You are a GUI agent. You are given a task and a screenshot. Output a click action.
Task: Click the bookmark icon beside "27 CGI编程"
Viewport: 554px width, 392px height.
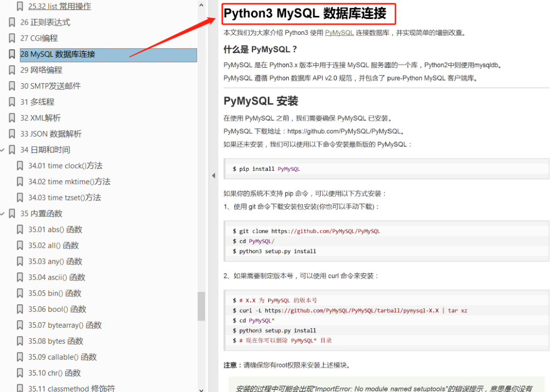[11, 38]
